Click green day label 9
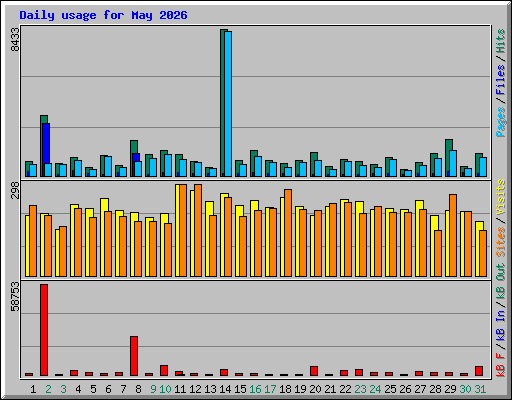Image resolution: width=512 pixels, height=400 pixels. pos(153,389)
